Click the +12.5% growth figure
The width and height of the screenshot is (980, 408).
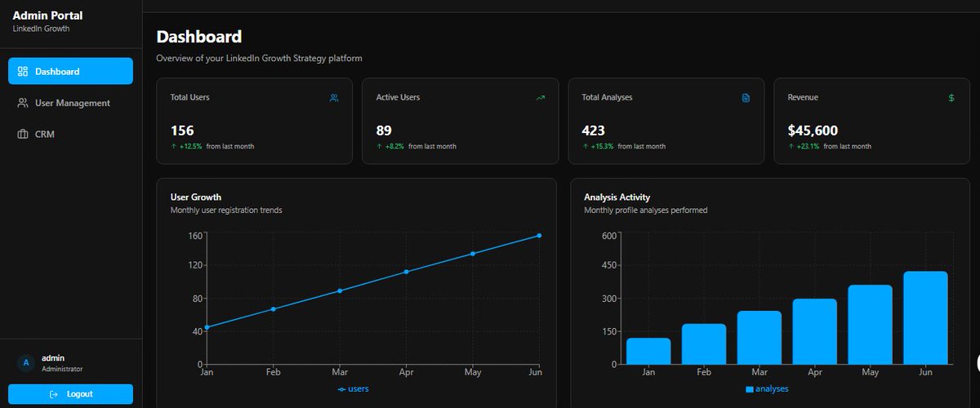pyautogui.click(x=191, y=146)
